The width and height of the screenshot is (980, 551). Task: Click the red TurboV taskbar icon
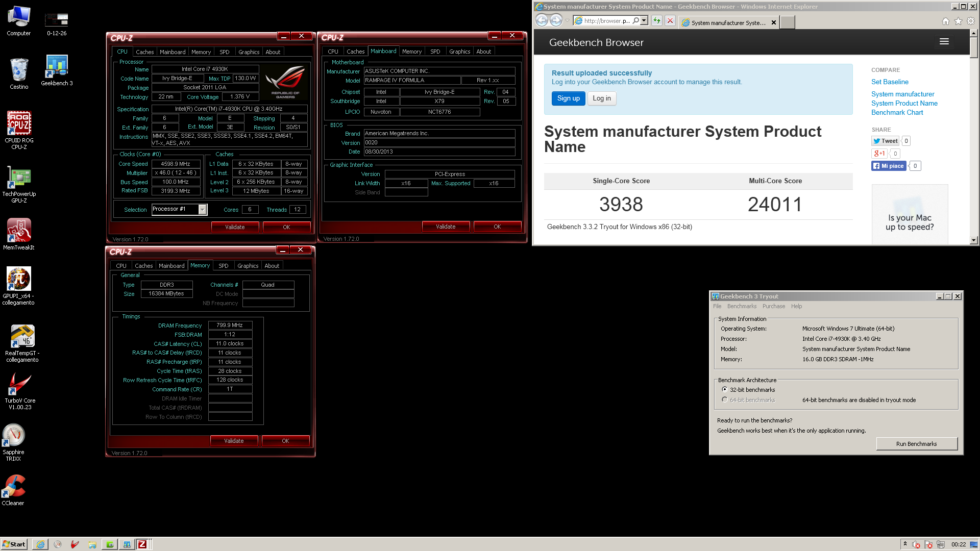point(75,544)
